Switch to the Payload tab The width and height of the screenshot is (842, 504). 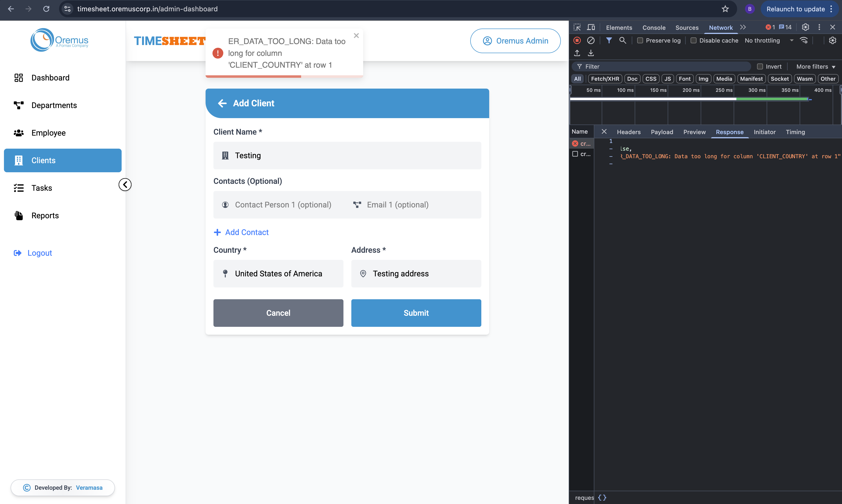(x=662, y=132)
